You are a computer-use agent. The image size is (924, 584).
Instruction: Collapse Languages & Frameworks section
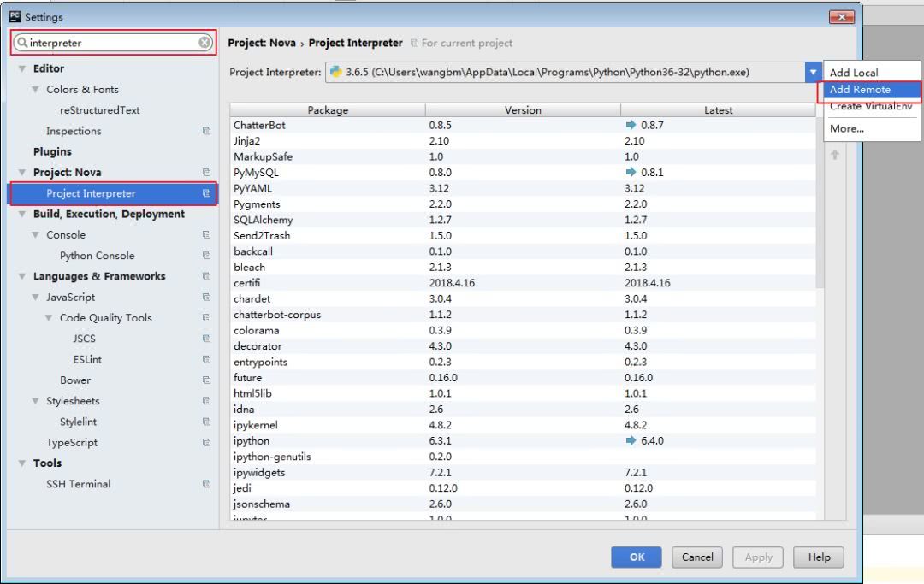[x=21, y=277]
